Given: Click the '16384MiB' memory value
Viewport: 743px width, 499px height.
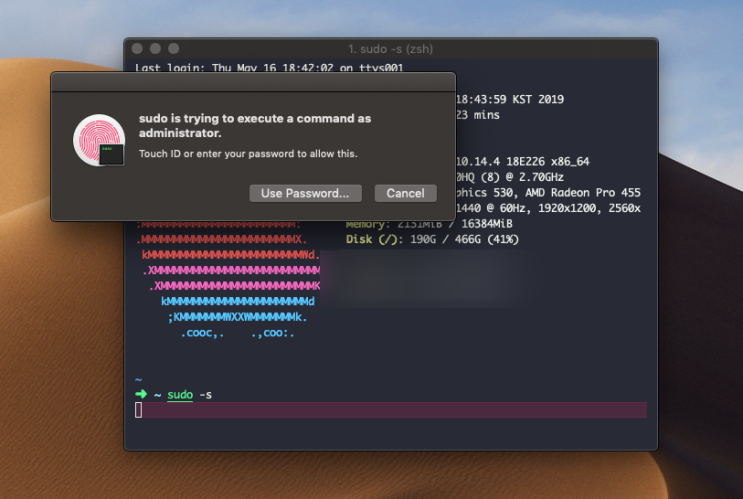Looking at the screenshot, I should 487,224.
